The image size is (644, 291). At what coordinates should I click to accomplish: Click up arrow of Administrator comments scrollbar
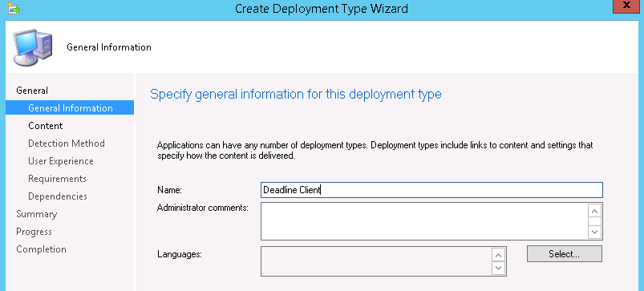595,211
